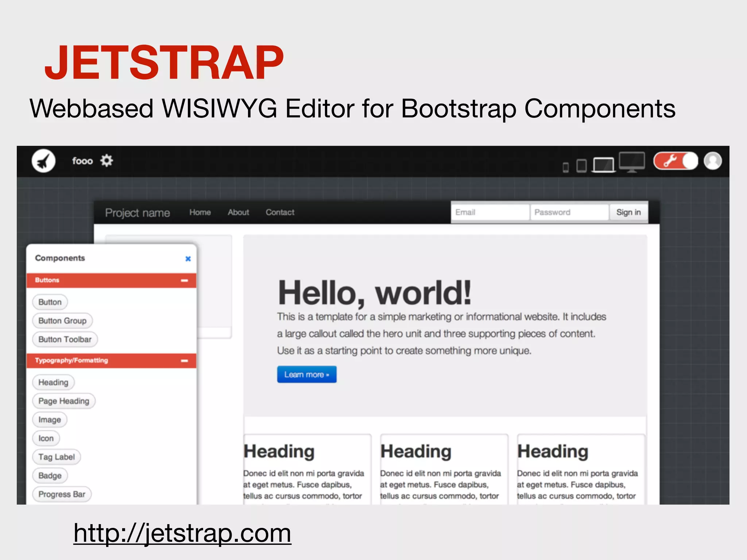Click the Jetstrap jet logo icon
747x560 pixels.
pyautogui.click(x=43, y=161)
